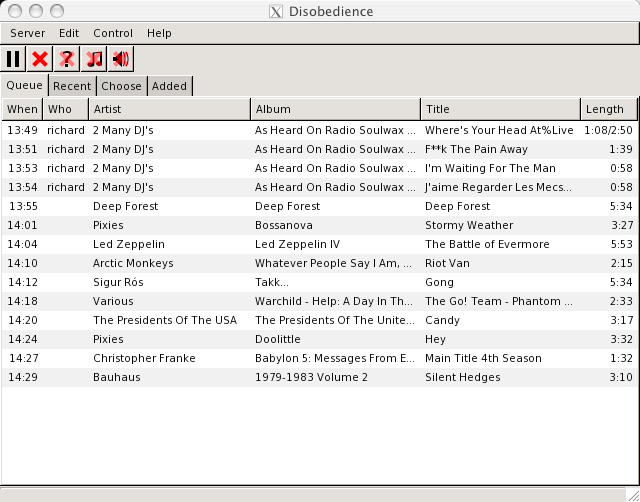The image size is (640, 502).
Task: Click album Whatever People Say I Am
Action: coord(333,263)
